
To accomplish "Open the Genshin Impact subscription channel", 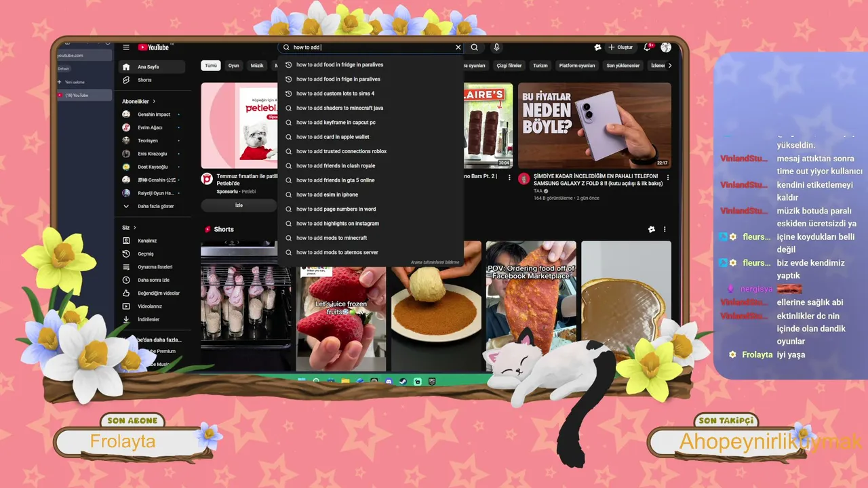I will 151,115.
